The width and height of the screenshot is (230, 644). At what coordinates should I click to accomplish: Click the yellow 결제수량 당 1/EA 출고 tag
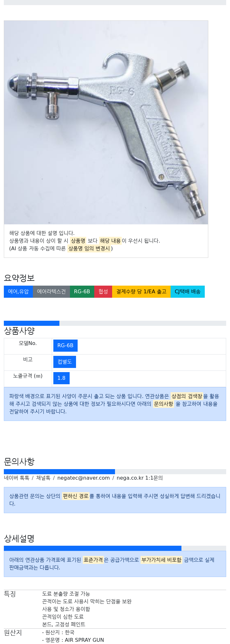[141, 292]
